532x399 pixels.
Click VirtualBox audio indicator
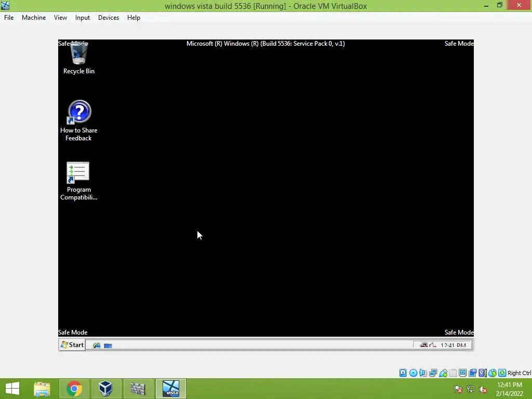(423, 373)
